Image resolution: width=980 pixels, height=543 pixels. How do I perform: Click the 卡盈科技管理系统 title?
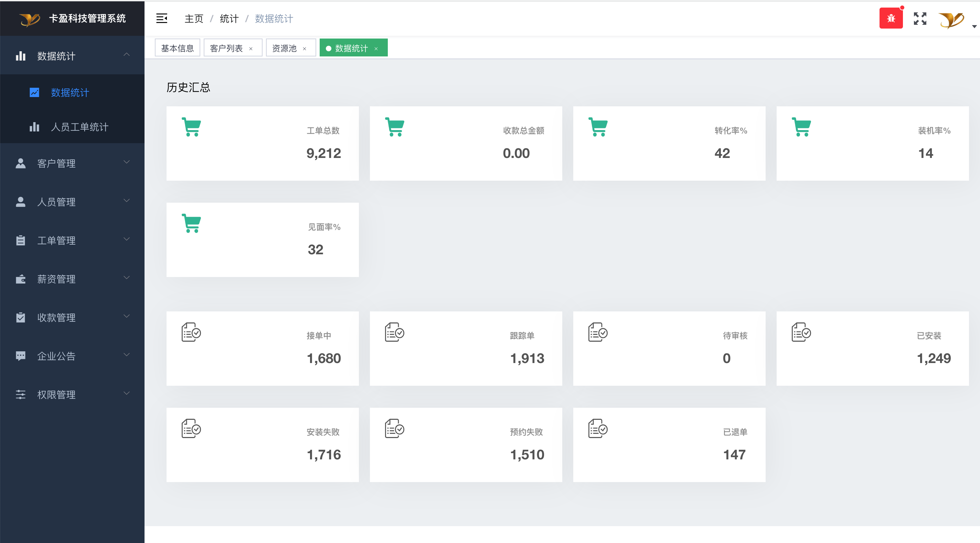pos(87,18)
